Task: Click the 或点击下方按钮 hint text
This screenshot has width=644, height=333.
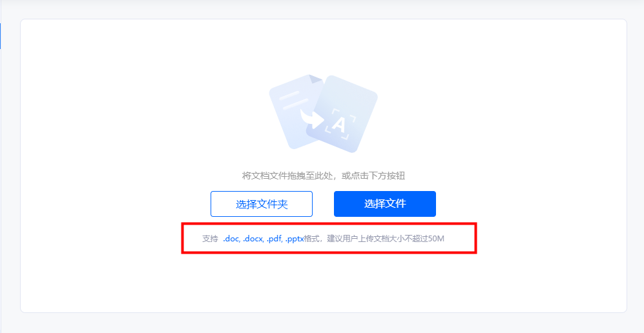Action: (x=373, y=176)
